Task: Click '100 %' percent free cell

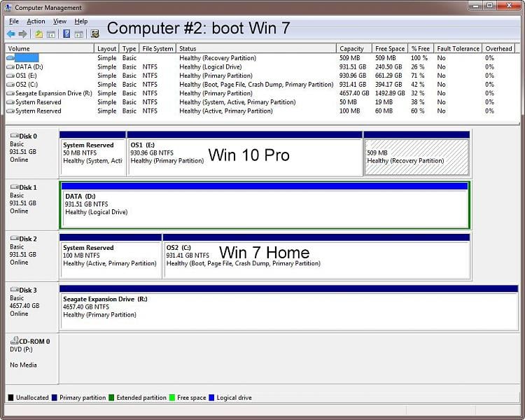Action: pyautogui.click(x=419, y=58)
